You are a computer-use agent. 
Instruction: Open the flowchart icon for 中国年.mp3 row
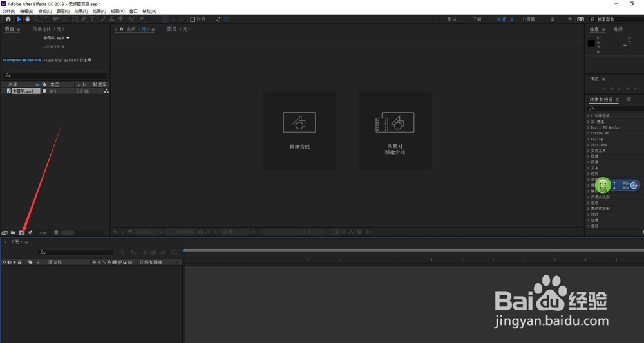pyautogui.click(x=106, y=91)
